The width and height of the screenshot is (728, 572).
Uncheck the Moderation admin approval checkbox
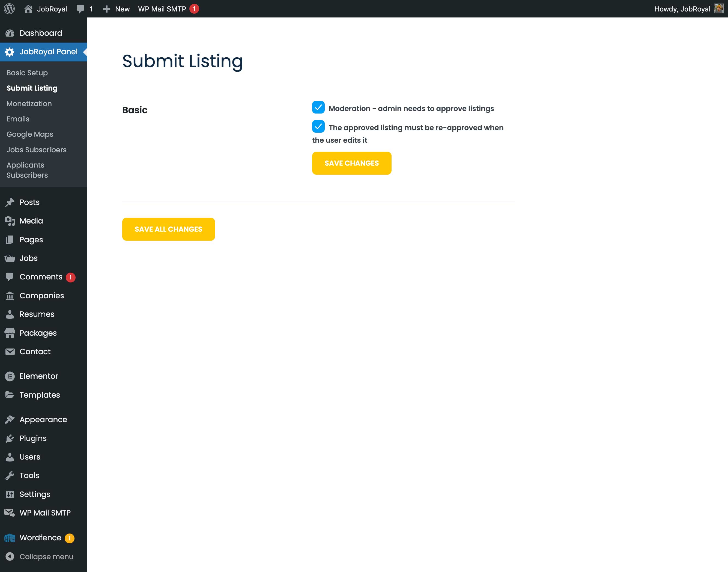coord(318,108)
